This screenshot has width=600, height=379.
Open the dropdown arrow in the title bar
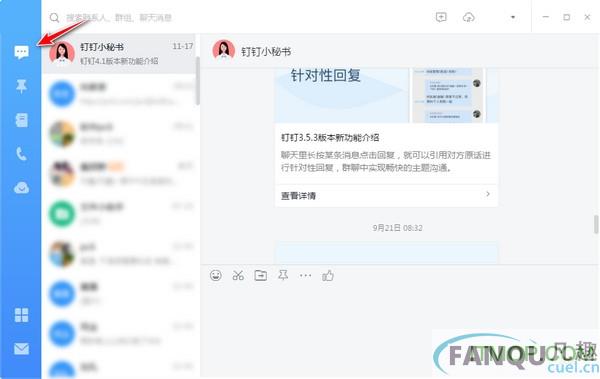click(513, 17)
